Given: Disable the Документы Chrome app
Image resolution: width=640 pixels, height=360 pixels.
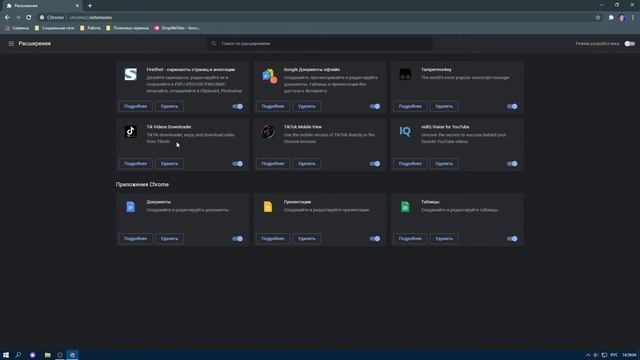Looking at the screenshot, I should pos(238,239).
